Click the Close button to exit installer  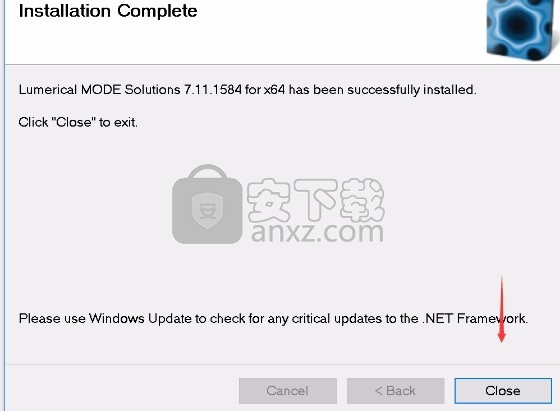click(x=503, y=391)
